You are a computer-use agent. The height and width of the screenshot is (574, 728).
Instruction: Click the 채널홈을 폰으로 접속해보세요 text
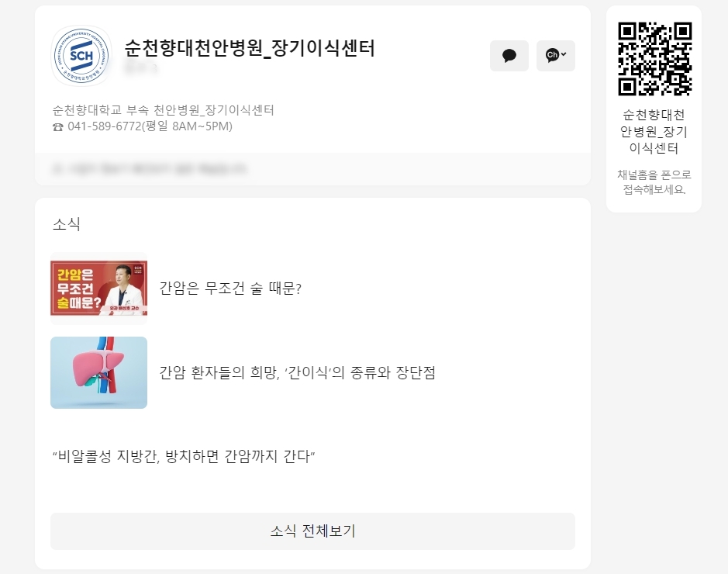tap(654, 182)
